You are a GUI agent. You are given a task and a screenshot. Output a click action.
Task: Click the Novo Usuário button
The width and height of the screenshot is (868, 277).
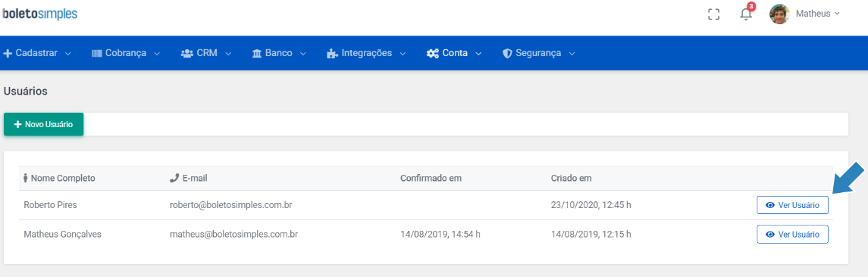pos(44,124)
